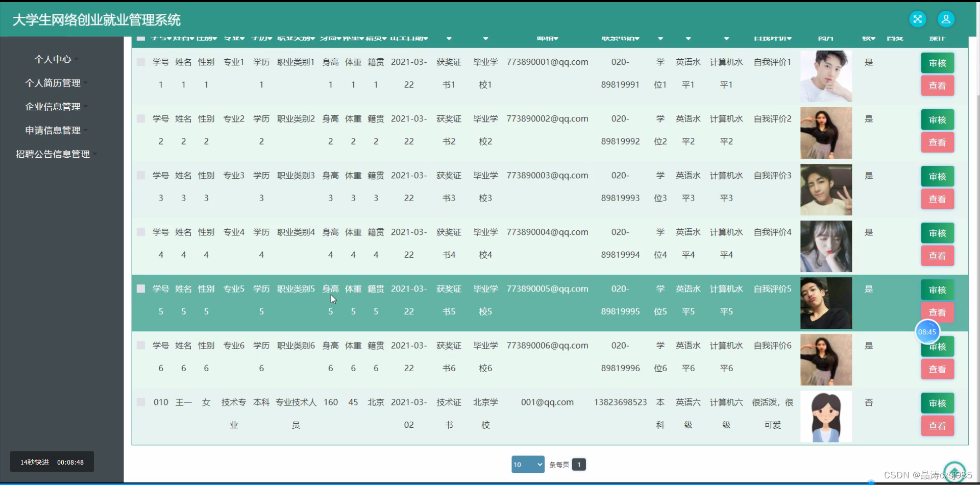Open the per-page count dropdown showing 10
This screenshot has height=485, width=980.
pyautogui.click(x=528, y=464)
